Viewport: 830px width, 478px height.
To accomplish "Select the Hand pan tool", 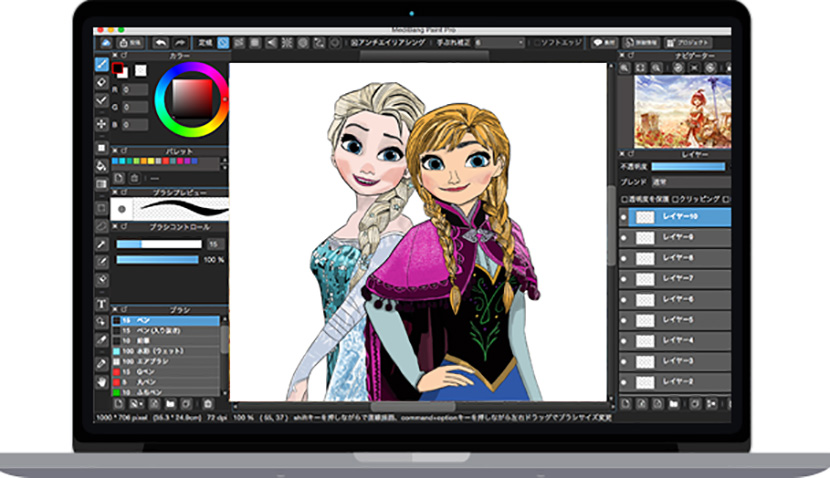I will click(102, 382).
